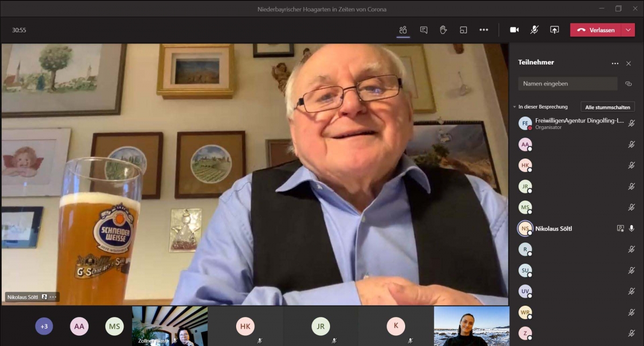Mute Nikolaus Söltl's microphone in list
The width and height of the screenshot is (644, 346).
click(632, 228)
